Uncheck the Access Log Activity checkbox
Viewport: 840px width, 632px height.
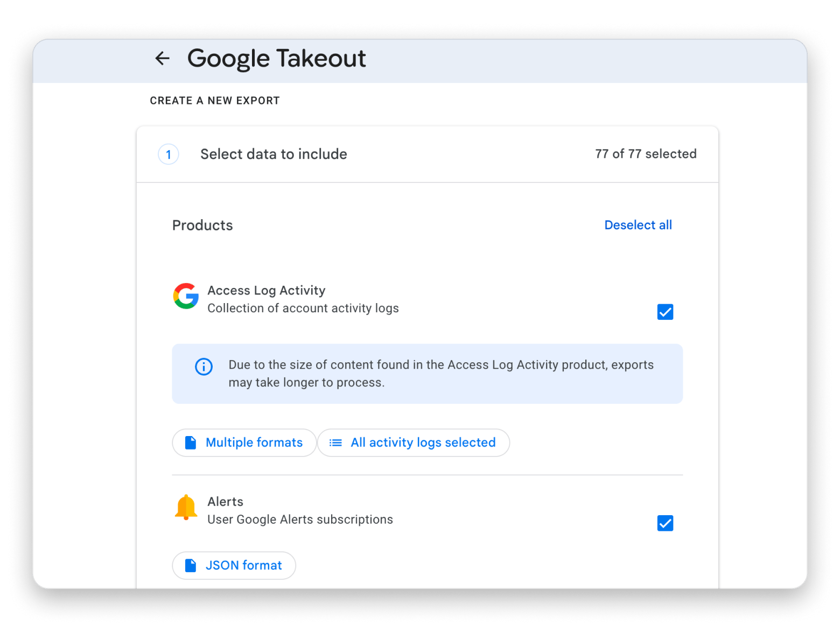pos(665,312)
